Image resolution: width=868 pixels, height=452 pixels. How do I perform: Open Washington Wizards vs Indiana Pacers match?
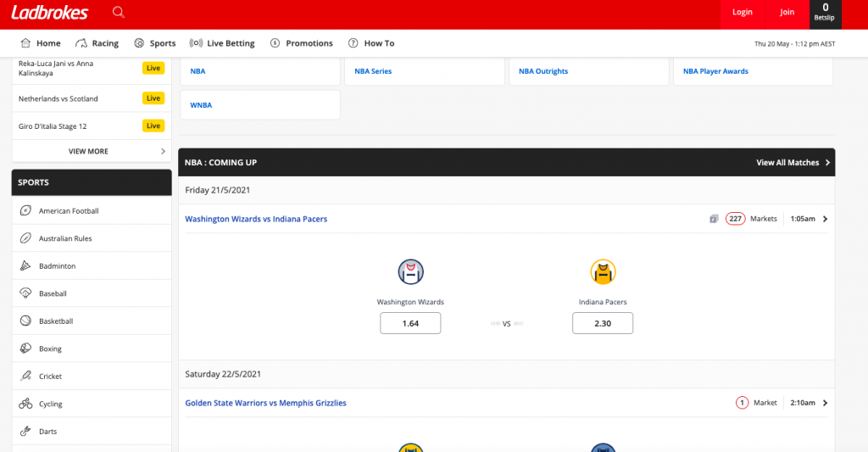click(256, 219)
